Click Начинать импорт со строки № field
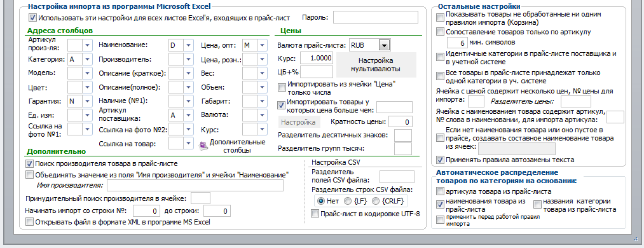Image resolution: width=644 pixels, height=248 pixels. pos(146,211)
